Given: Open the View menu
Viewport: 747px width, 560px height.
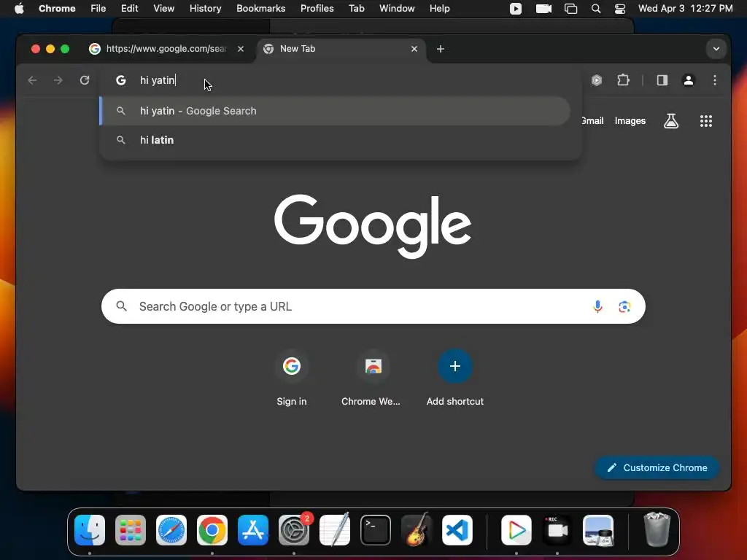Looking at the screenshot, I should click(164, 9).
